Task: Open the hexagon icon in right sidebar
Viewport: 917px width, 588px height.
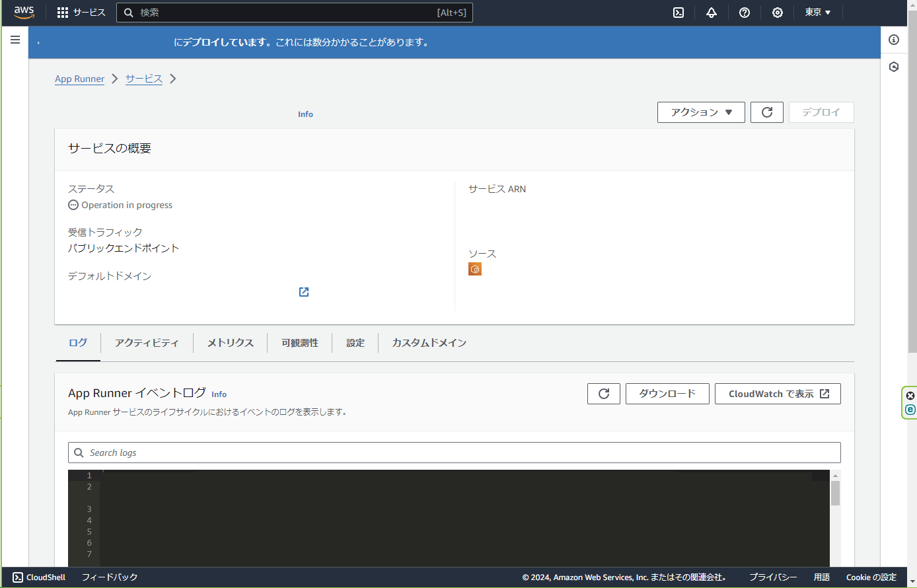Action: coord(894,67)
